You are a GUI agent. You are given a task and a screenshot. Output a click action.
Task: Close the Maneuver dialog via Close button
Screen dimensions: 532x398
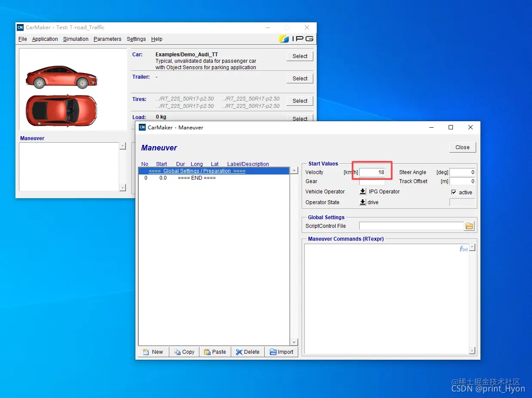462,147
